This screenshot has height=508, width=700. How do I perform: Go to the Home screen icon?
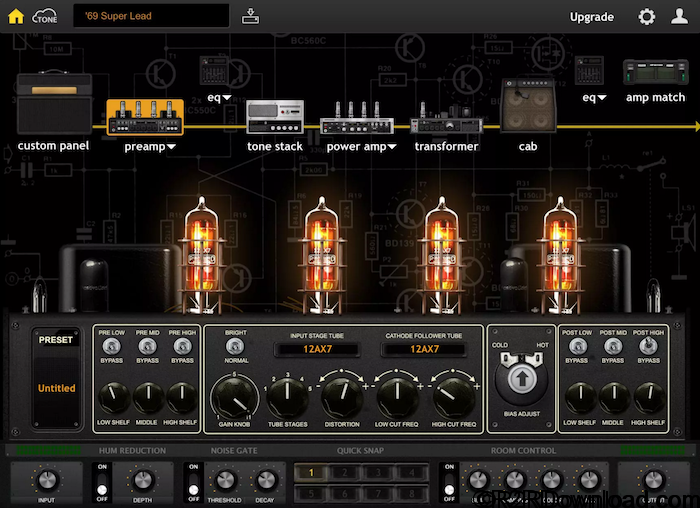coord(16,16)
